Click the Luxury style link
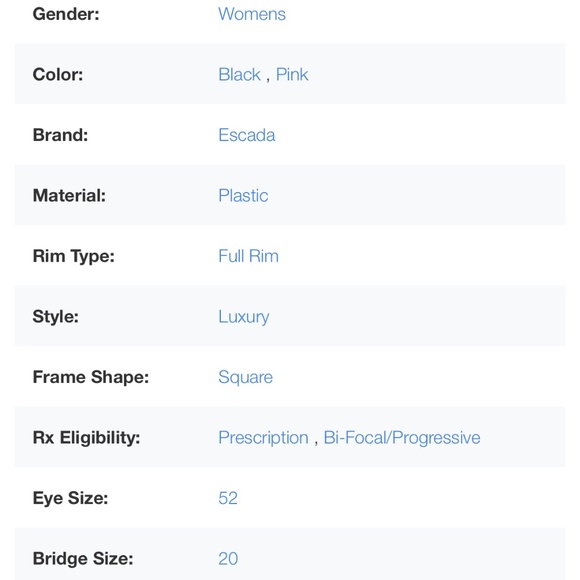The image size is (580, 580). point(244,317)
